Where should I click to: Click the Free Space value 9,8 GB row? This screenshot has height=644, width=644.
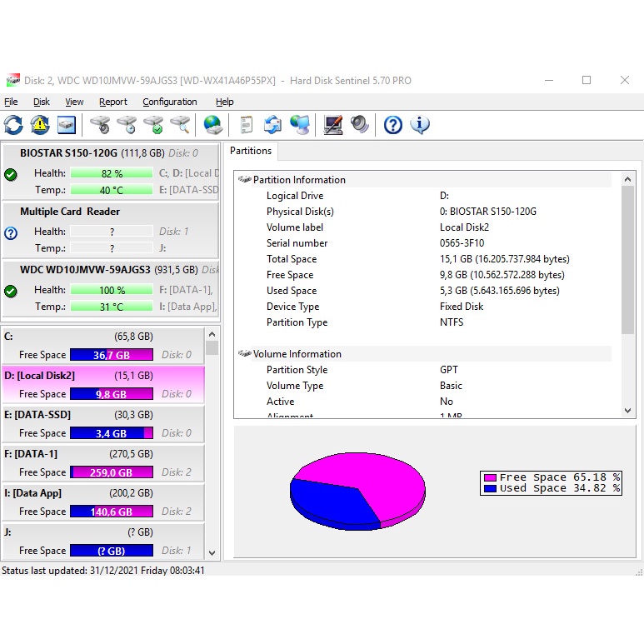click(502, 275)
